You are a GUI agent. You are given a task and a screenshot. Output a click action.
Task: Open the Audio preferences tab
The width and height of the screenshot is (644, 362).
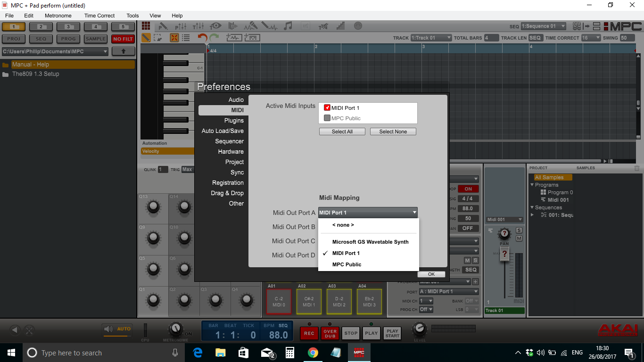coord(236,99)
